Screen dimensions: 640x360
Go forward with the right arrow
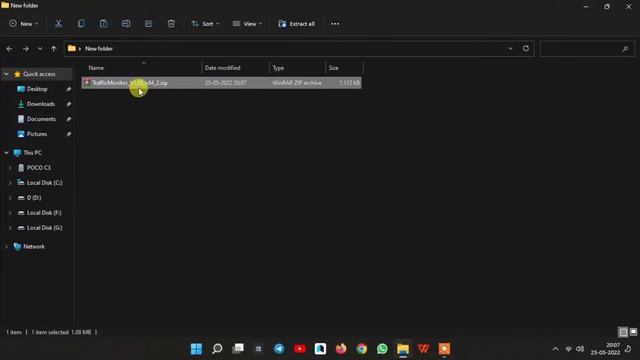(x=25, y=49)
